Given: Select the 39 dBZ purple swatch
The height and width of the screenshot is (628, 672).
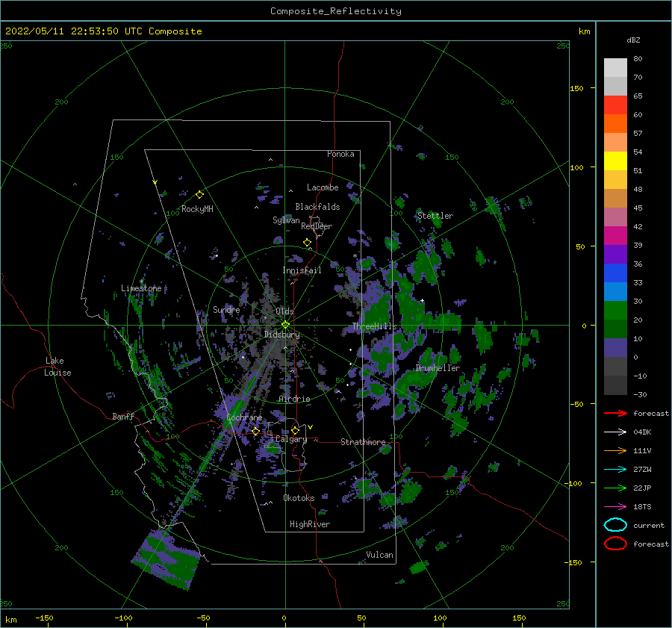Looking at the screenshot, I should coord(615,254).
